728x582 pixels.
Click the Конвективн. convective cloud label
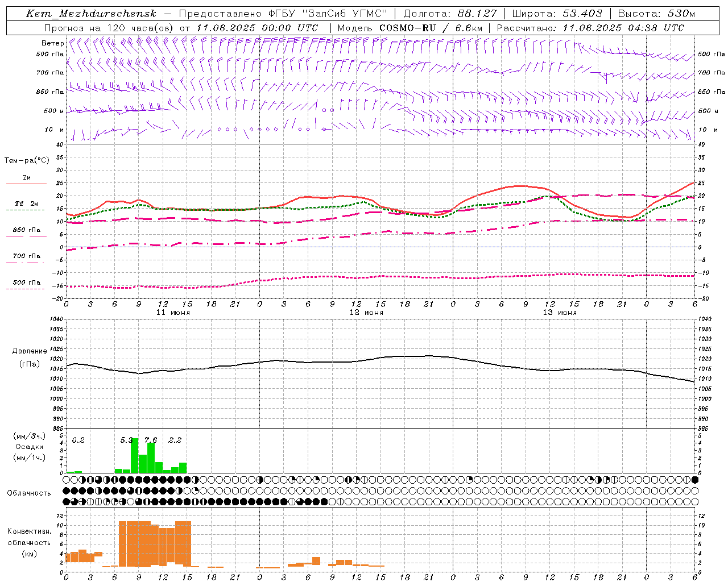tap(30, 531)
